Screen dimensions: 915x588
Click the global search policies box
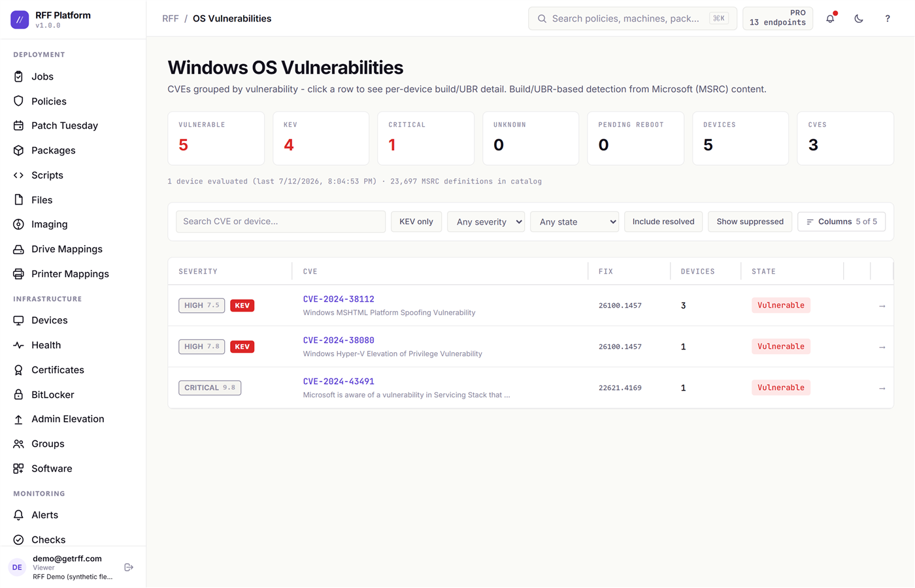[x=633, y=18]
